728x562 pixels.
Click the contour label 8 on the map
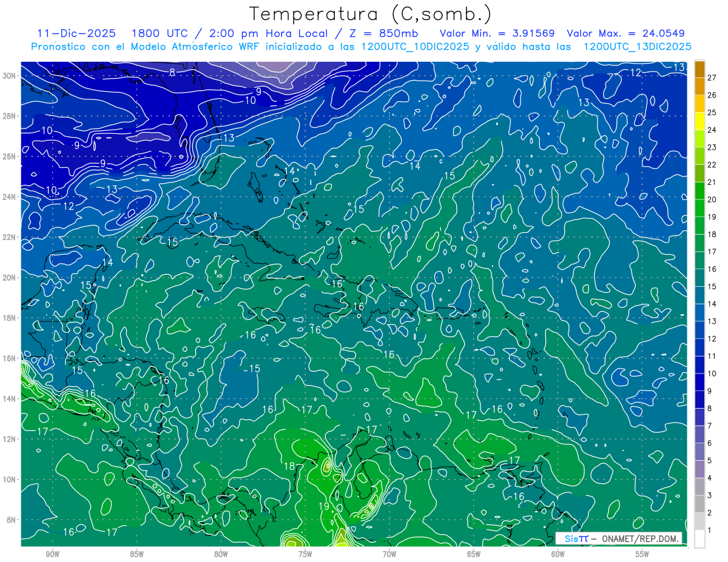pos(173,73)
